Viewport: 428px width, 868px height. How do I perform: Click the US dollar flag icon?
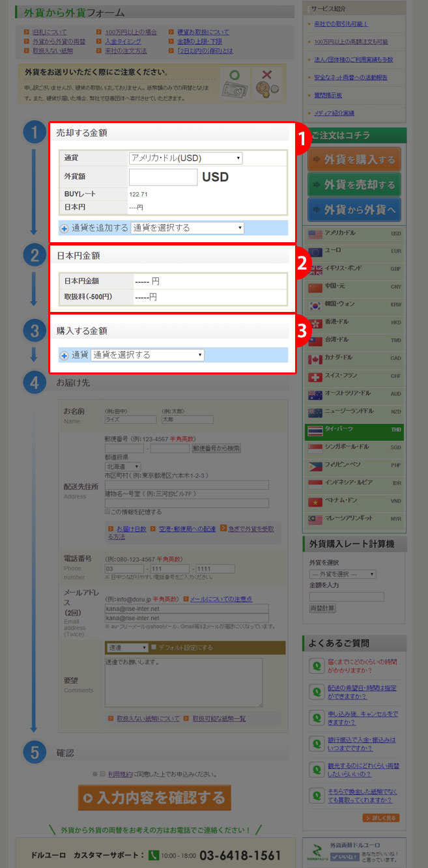[316, 234]
